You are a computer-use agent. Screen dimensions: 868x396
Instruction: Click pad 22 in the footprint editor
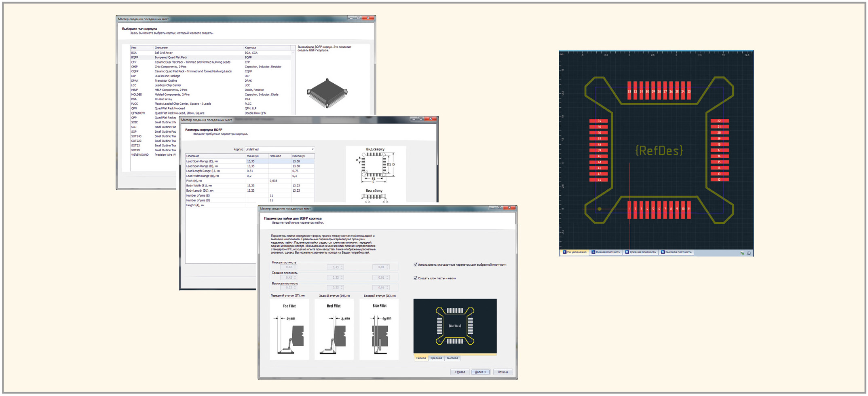tap(720, 121)
